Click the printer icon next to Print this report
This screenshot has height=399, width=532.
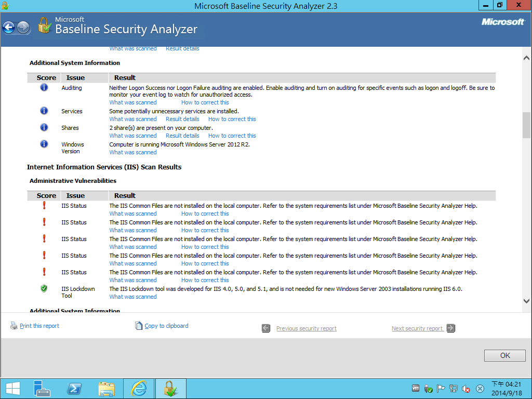pos(13,325)
